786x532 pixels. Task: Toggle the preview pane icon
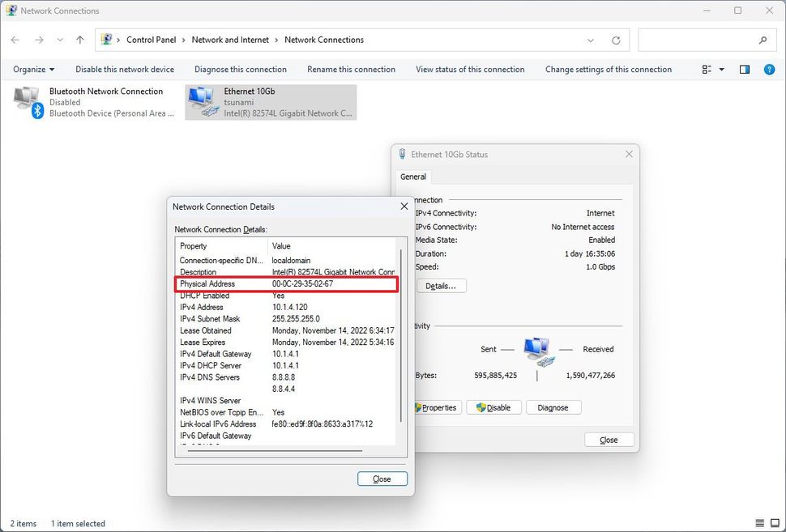tap(744, 69)
